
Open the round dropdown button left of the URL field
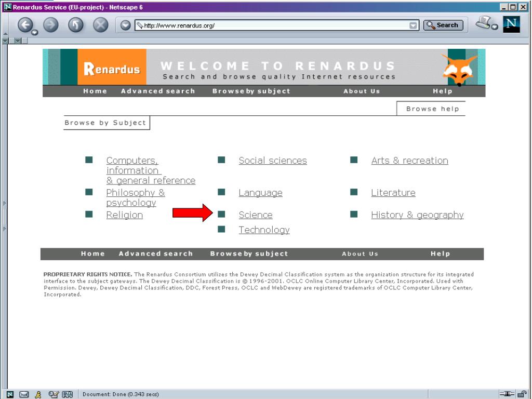point(126,25)
